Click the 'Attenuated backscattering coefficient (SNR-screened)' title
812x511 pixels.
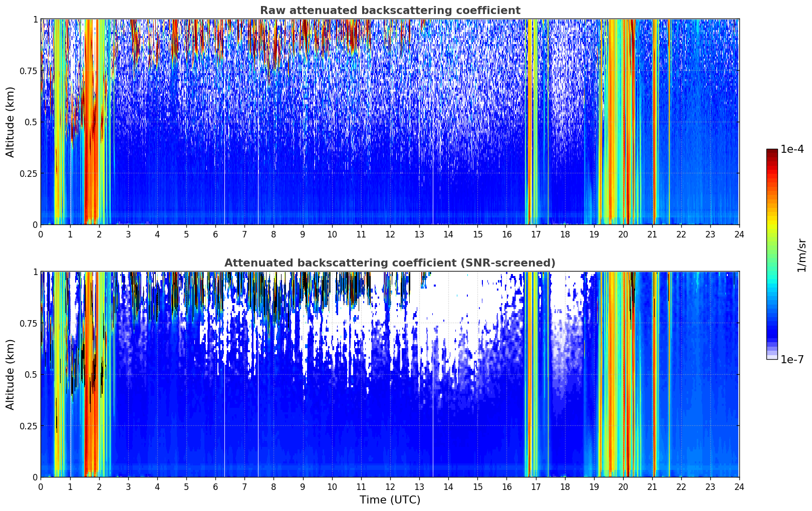click(390, 263)
